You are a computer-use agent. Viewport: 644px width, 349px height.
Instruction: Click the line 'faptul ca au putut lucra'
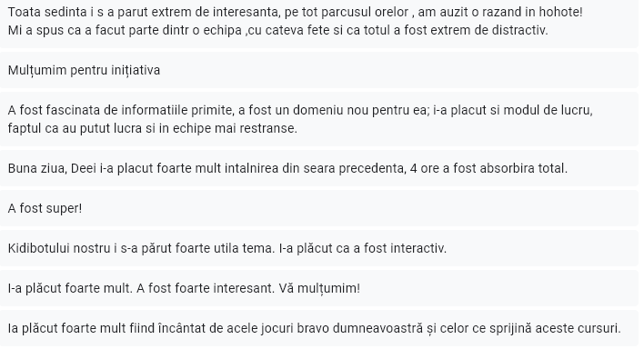[153, 128]
